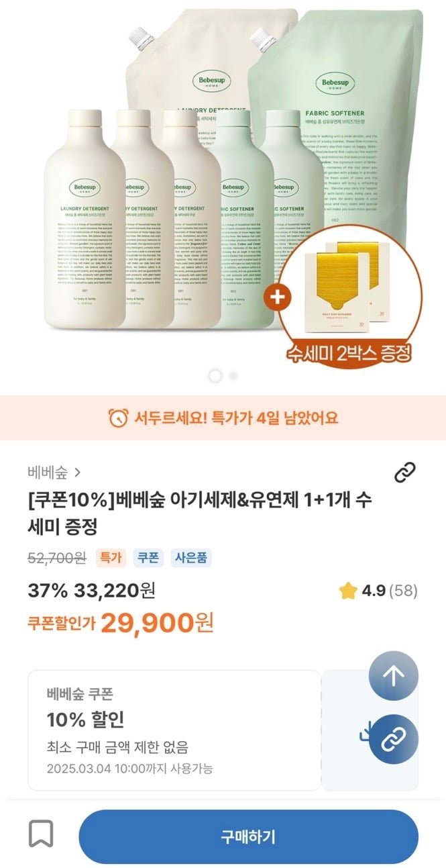The width and height of the screenshot is (446, 868).
Task: Click the 구매하기 purchase button
Action: [x=249, y=836]
